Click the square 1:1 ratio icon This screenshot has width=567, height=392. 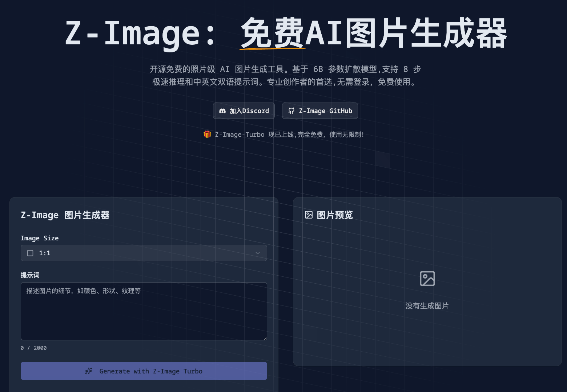tap(30, 253)
